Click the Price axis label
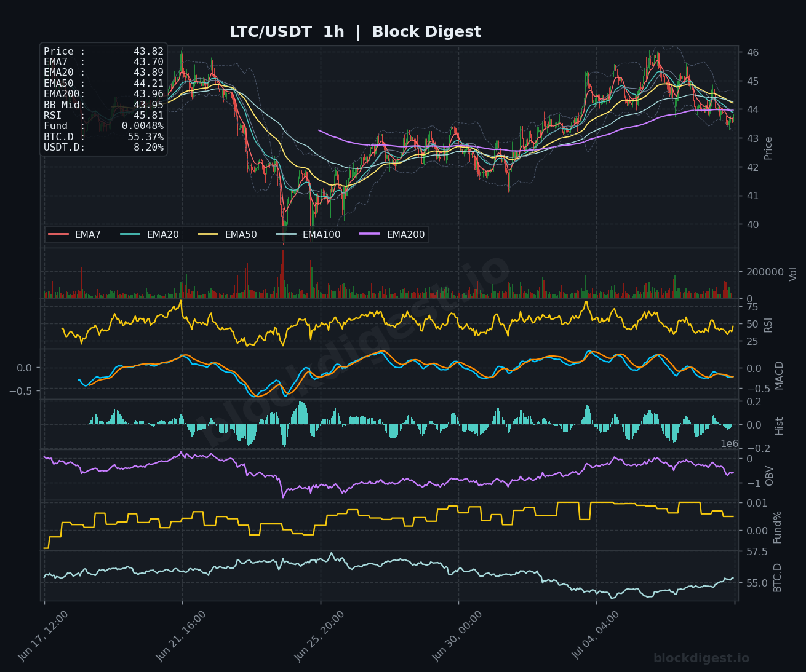 768,148
